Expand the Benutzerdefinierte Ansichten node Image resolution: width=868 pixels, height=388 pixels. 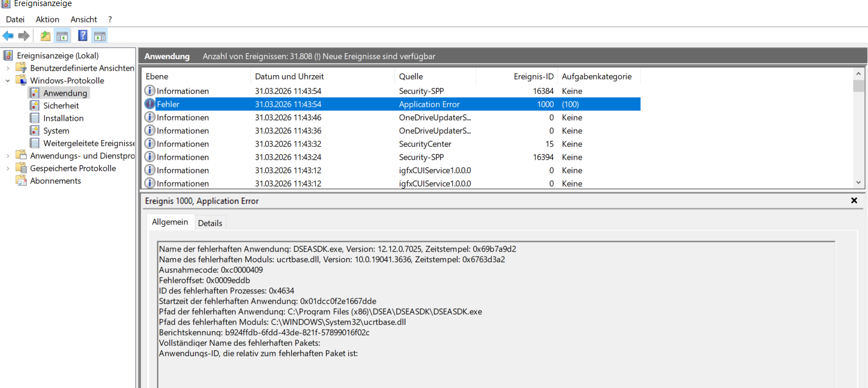point(8,68)
